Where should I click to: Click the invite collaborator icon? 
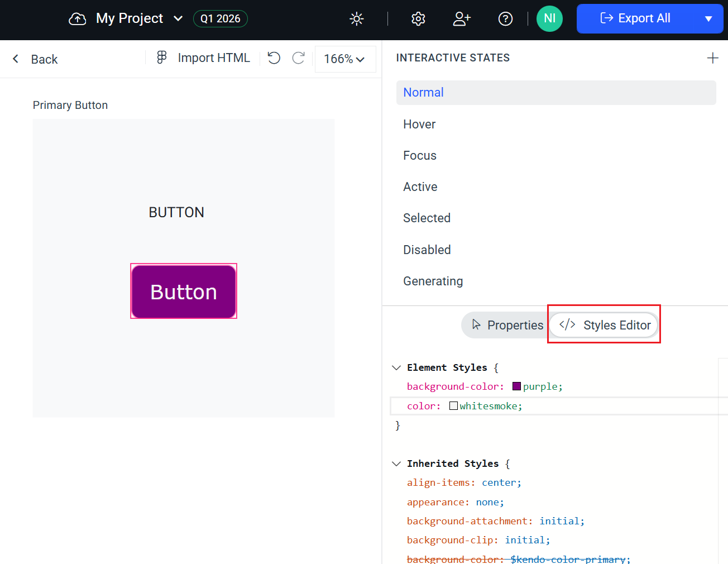tap(462, 18)
